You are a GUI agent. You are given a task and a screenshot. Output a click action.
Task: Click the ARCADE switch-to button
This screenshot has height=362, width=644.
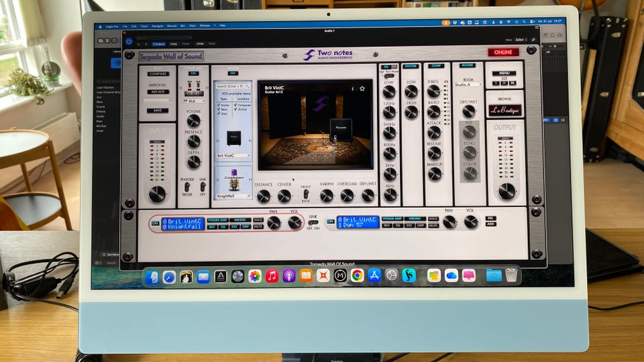click(x=158, y=92)
